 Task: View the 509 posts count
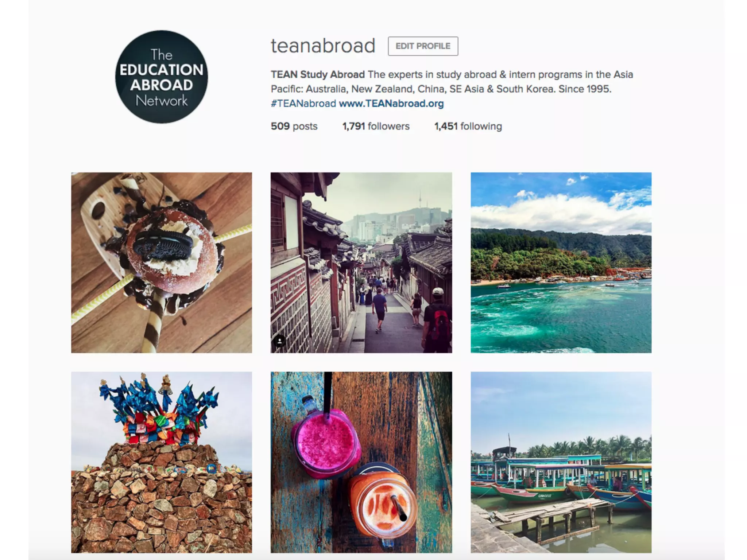pos(294,126)
